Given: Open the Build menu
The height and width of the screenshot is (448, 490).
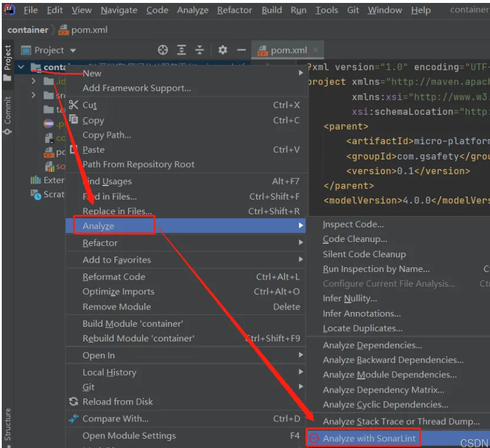Looking at the screenshot, I should tap(272, 11).
